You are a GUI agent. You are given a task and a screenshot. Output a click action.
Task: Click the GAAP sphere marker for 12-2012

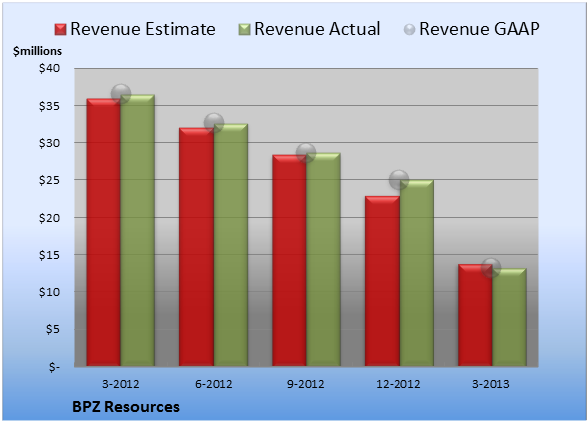point(399,180)
